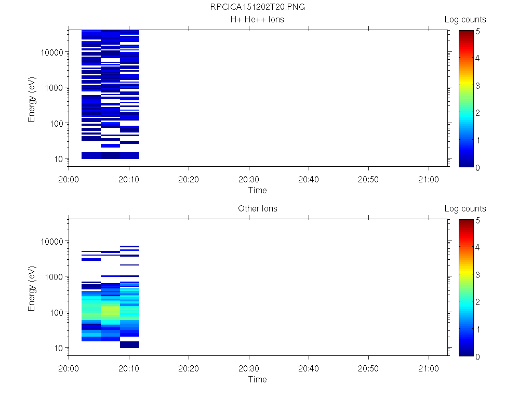The image size is (532, 399).
Task: Select the "Time" axis label under H+ He++ plot
Action: click(x=258, y=190)
